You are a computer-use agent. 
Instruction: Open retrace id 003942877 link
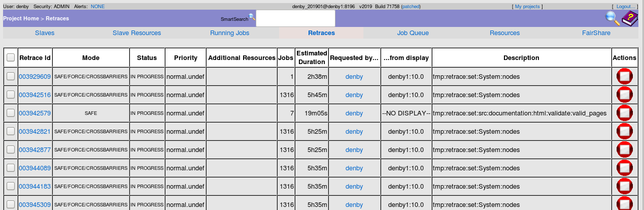pyautogui.click(x=35, y=150)
